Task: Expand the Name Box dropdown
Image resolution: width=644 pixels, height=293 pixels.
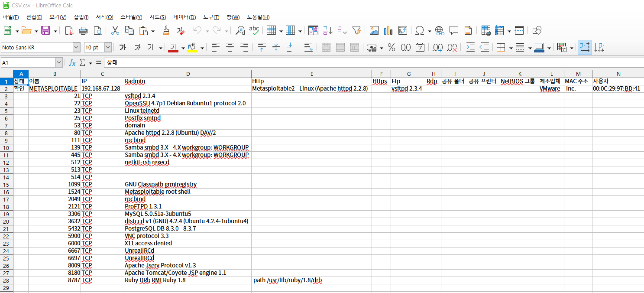Action: [59, 63]
